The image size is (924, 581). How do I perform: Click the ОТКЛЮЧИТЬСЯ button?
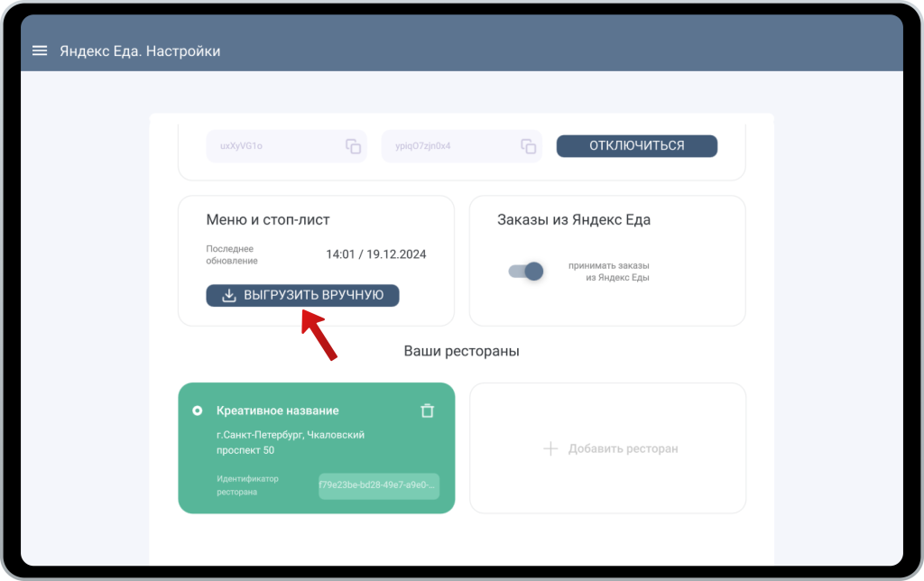(637, 145)
